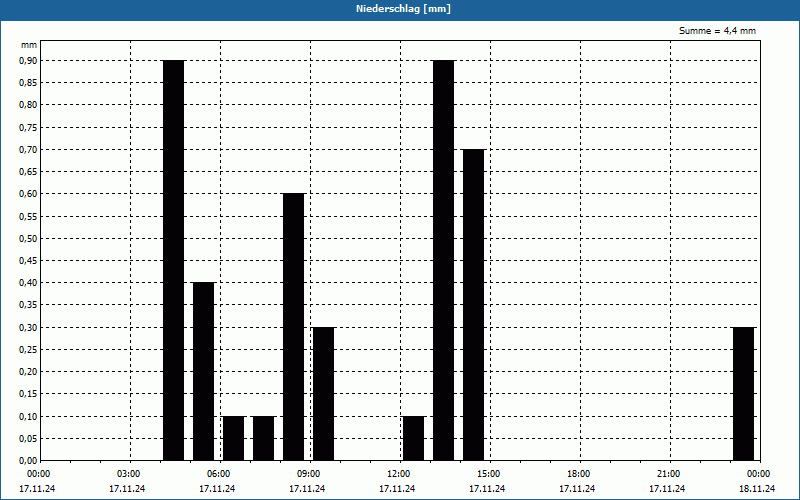
Task: Click the 0,20 y-axis label
Action: pyautogui.click(x=28, y=372)
